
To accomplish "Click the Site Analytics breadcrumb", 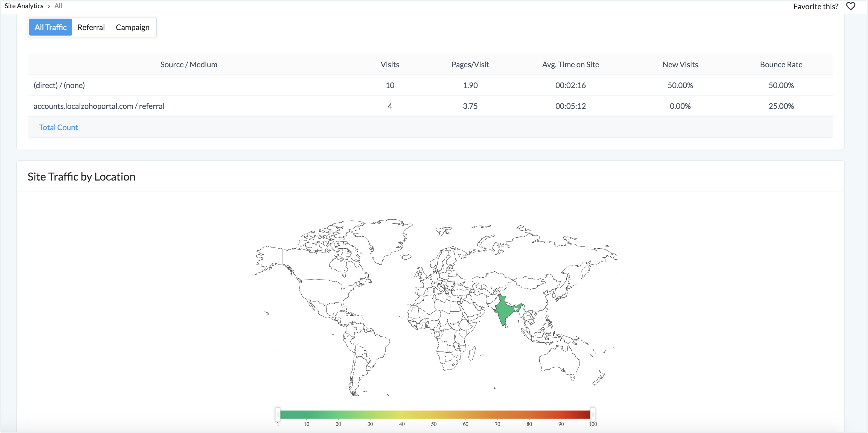I will 24,6.
